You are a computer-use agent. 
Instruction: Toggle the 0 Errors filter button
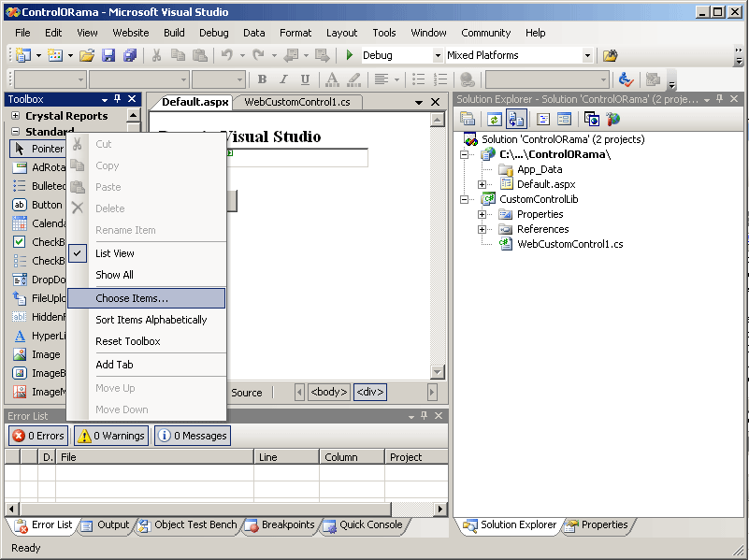37,436
